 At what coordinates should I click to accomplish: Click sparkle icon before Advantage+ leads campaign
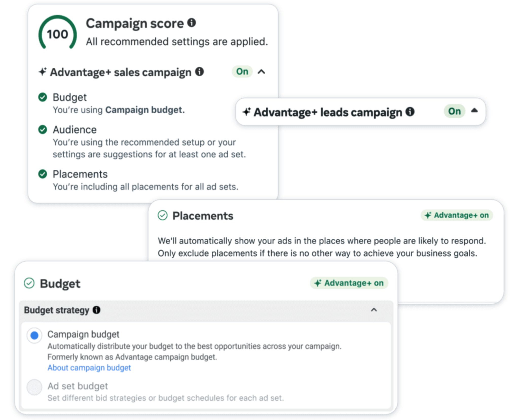point(247,112)
